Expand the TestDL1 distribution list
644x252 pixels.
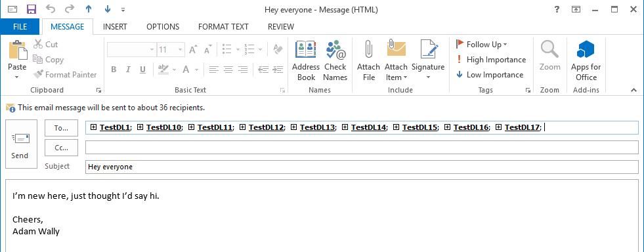93,127
